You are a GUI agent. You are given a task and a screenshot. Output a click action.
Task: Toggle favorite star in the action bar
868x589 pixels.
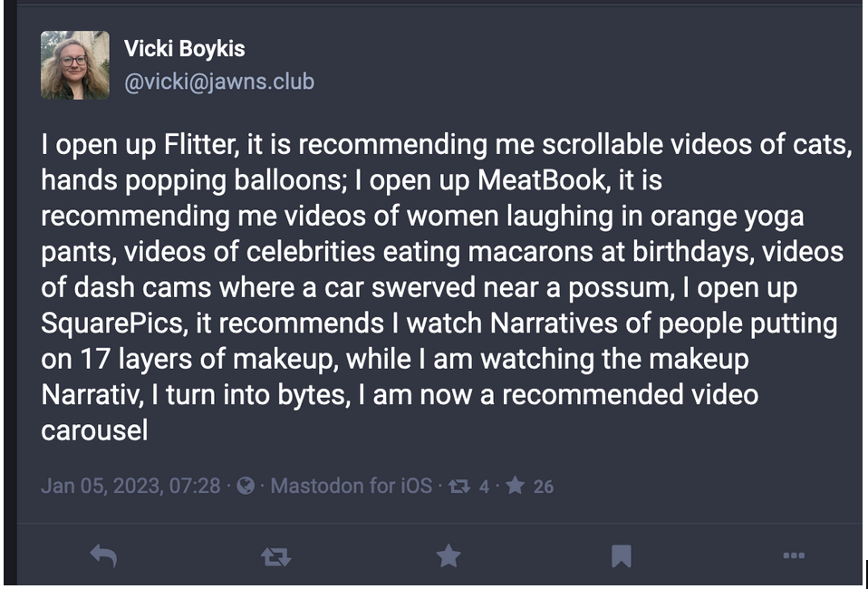[x=448, y=555]
